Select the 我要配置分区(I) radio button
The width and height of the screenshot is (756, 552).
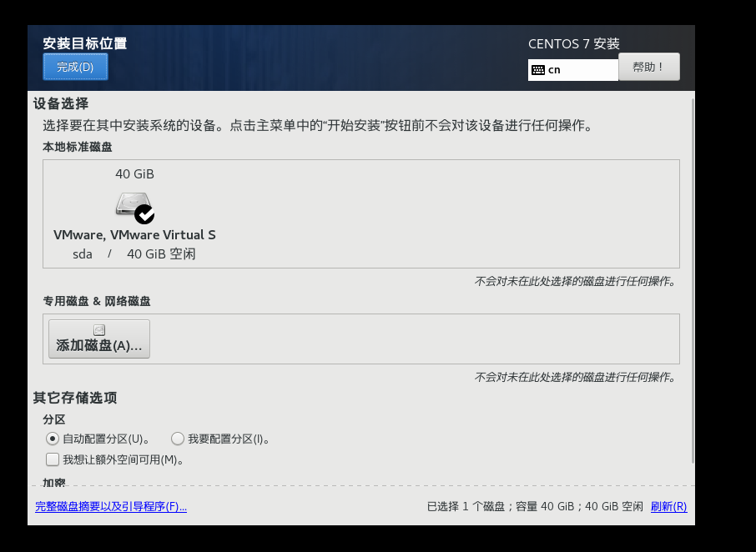(178, 439)
